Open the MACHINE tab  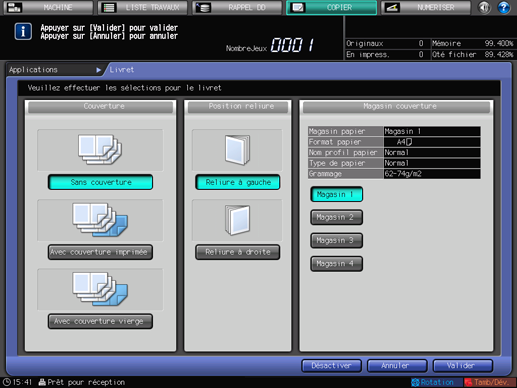[48, 7]
